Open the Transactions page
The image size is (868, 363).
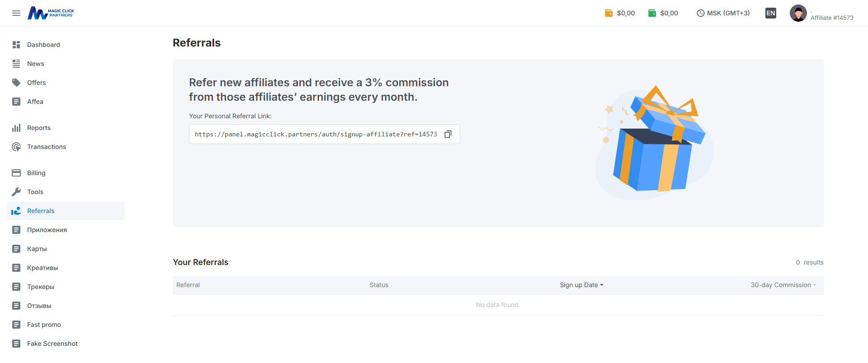click(46, 147)
